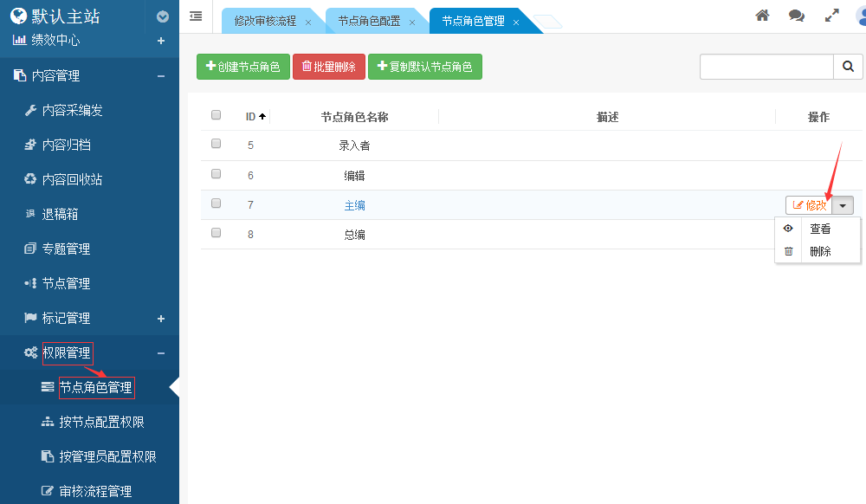Click the search magnifier button
The image size is (866, 504).
848,67
